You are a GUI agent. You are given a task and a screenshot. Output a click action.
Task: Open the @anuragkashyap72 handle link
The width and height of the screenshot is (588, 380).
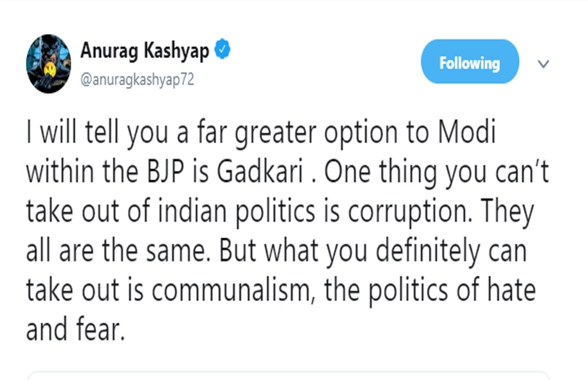click(137, 79)
